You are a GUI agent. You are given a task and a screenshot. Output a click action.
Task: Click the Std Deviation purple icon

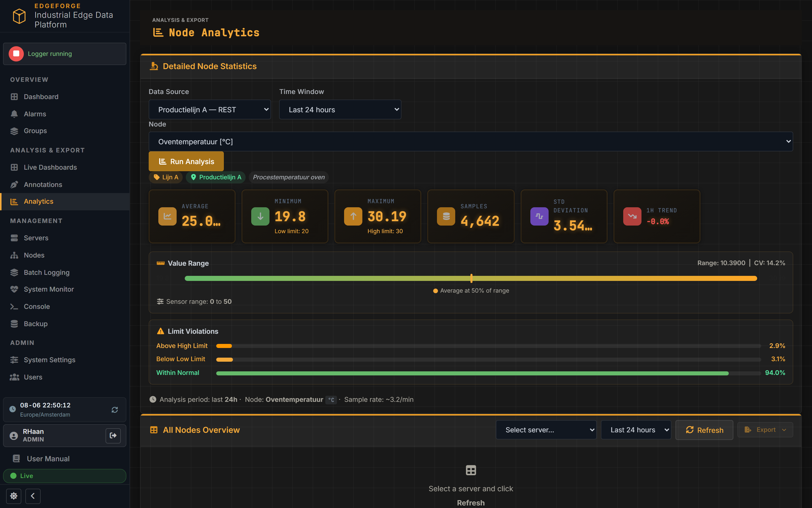tap(539, 216)
